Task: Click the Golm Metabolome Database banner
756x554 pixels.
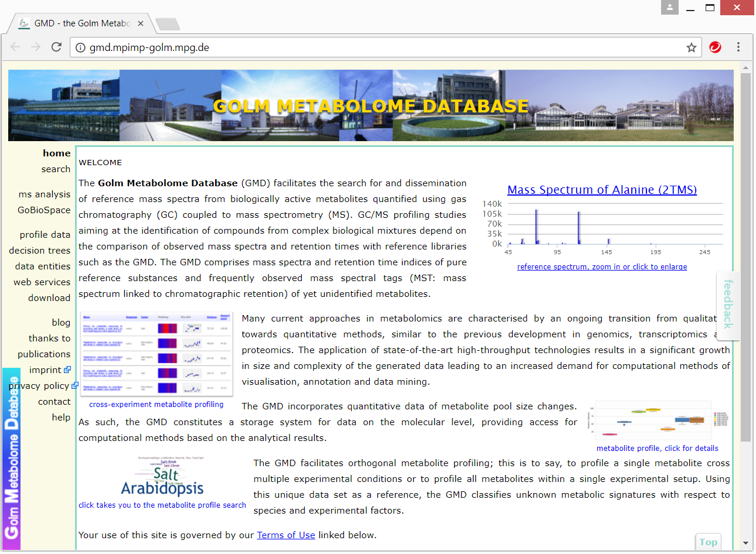Action: pos(371,105)
